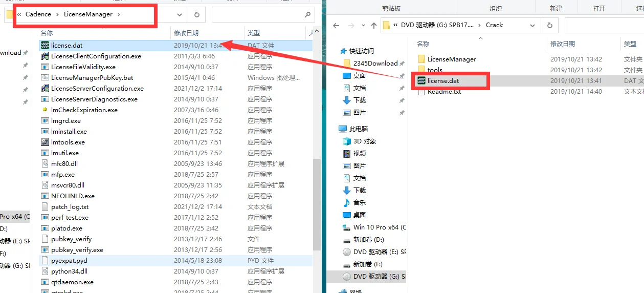
Task: Click the lmtools.exe icon
Action: pyautogui.click(x=45, y=142)
